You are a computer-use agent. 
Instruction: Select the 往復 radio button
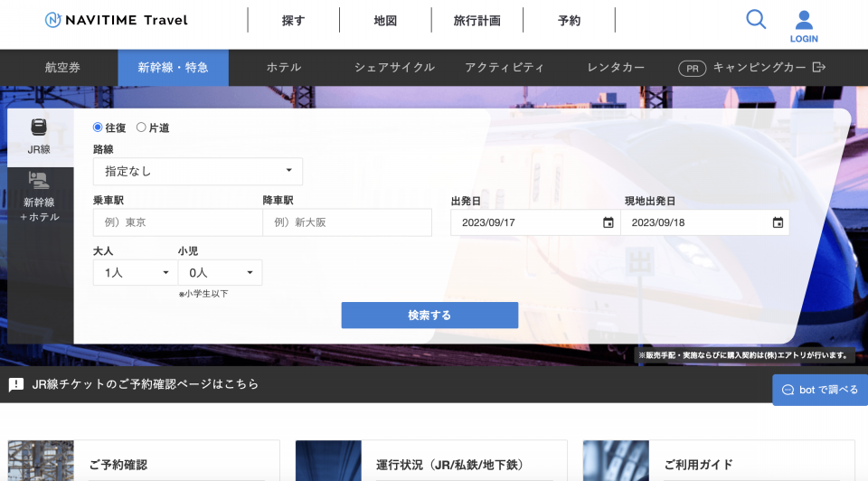point(98,127)
